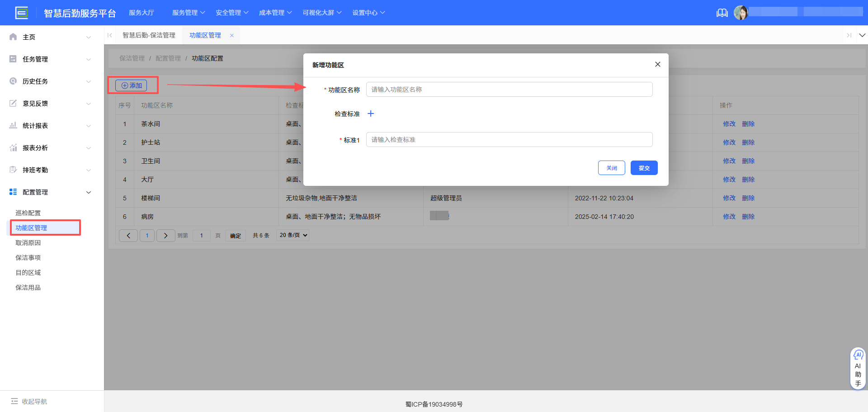The width and height of the screenshot is (868, 412).
Task: Click the user avatar in the top bar
Action: click(x=741, y=12)
